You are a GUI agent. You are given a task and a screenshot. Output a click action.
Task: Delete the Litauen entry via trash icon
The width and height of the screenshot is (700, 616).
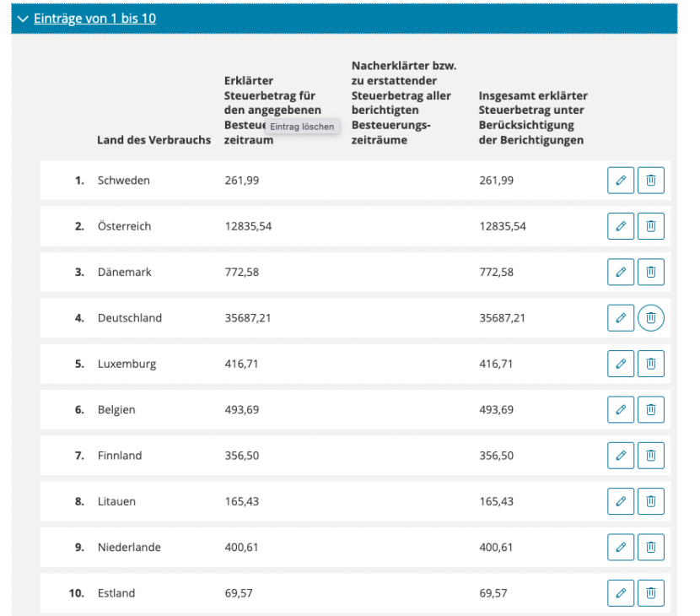[x=651, y=501]
